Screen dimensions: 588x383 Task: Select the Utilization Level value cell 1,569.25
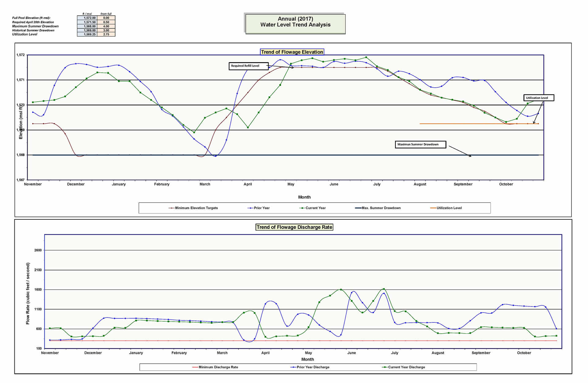coord(87,34)
